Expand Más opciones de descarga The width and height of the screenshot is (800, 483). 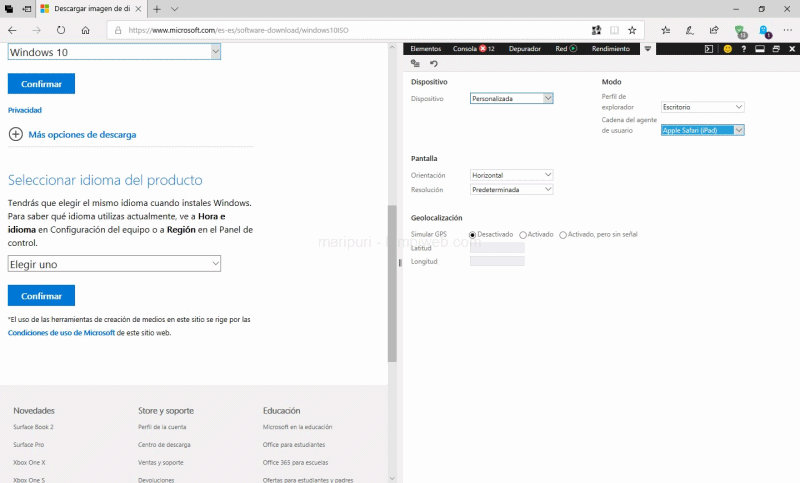tap(82, 135)
